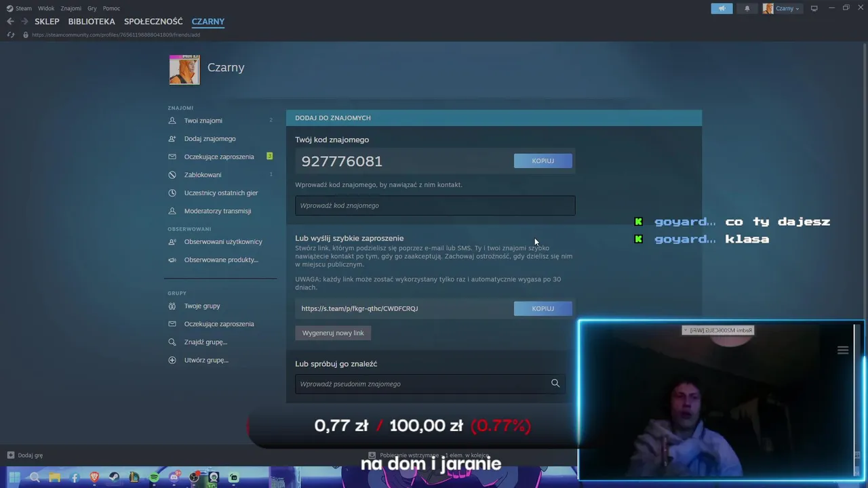Reload the page with refresh icon
This screenshot has height=488, width=868.
pyautogui.click(x=11, y=35)
